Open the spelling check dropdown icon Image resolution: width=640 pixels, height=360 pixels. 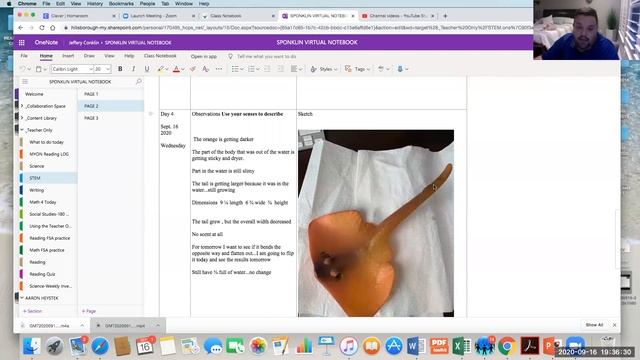coord(383,69)
